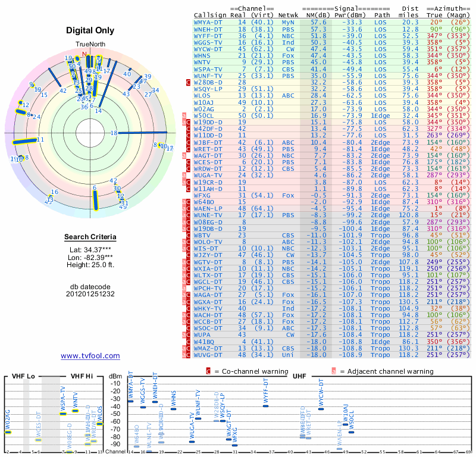Click the WSPA-TV marker in VHF chart
This screenshot has width=476, height=457.
(x=63, y=414)
